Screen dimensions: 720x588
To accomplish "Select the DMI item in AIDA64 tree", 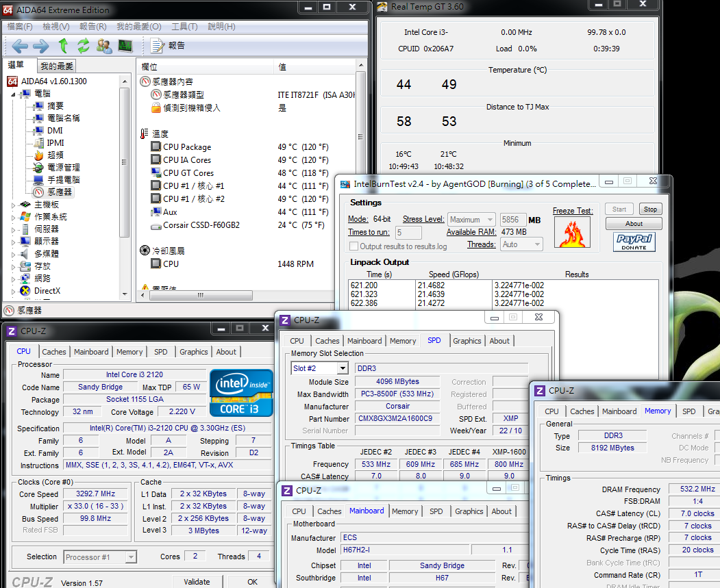I will 55,131.
